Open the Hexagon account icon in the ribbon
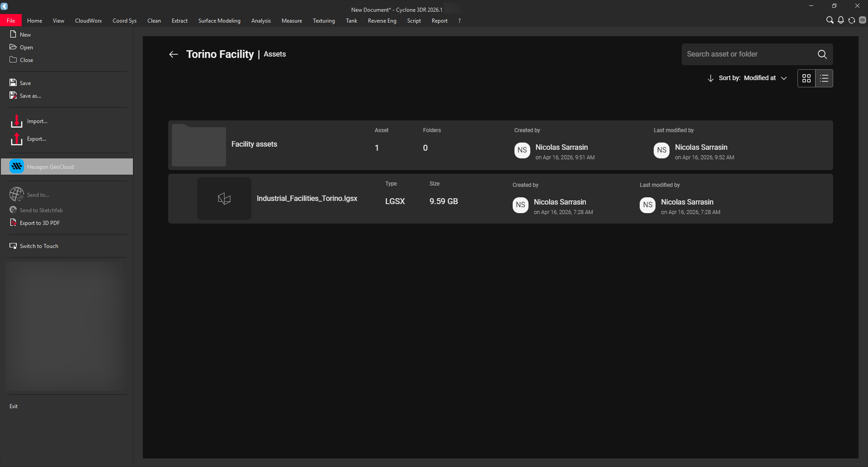This screenshot has height=467, width=868. tap(863, 20)
